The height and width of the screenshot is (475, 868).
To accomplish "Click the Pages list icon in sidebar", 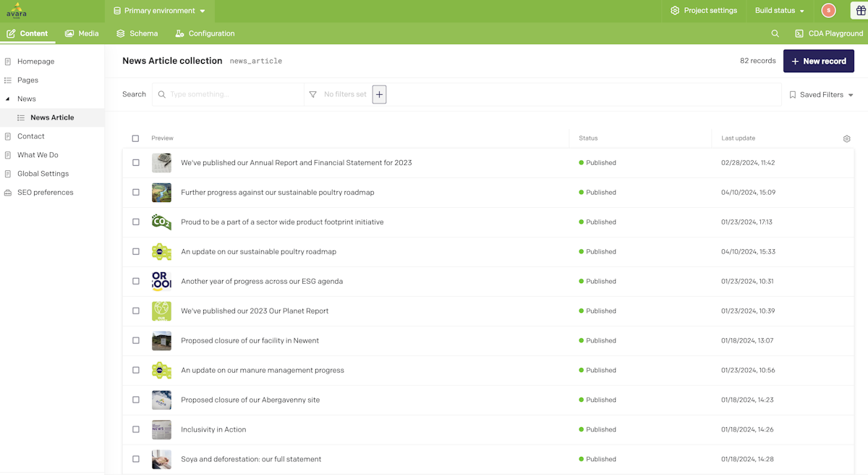I will (x=8, y=80).
